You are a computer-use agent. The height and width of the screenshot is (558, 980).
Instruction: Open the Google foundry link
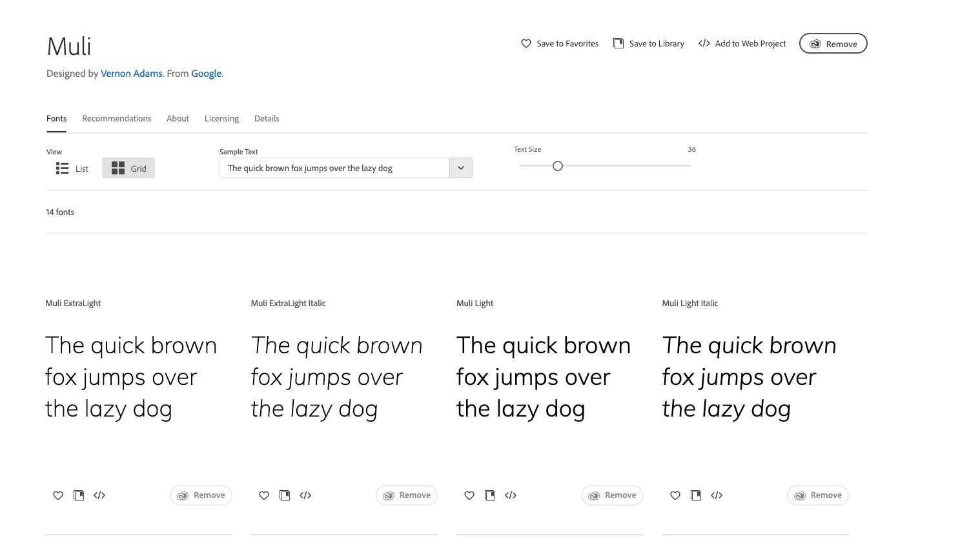pyautogui.click(x=207, y=74)
